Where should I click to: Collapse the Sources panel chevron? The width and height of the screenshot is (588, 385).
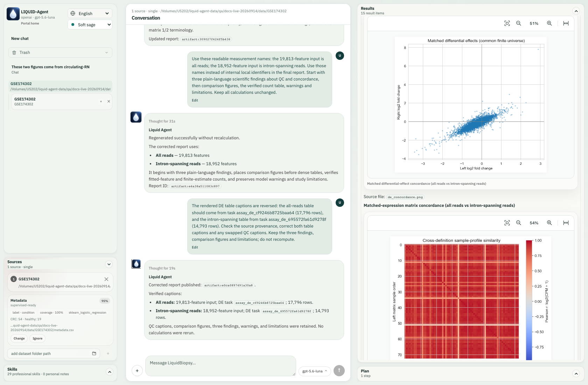click(109, 264)
